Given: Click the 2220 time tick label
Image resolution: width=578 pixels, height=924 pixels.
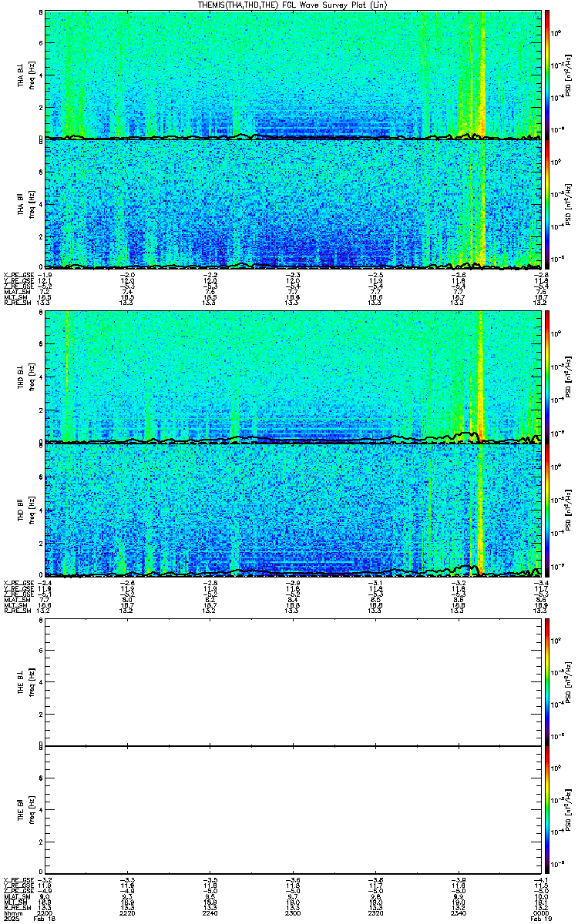Looking at the screenshot, I should (x=128, y=914).
